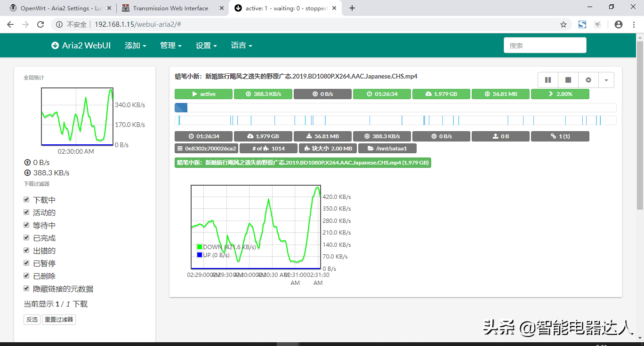The height and width of the screenshot is (346, 644).
Task: Click the Aria2 WebUI logo
Action: (x=81, y=46)
